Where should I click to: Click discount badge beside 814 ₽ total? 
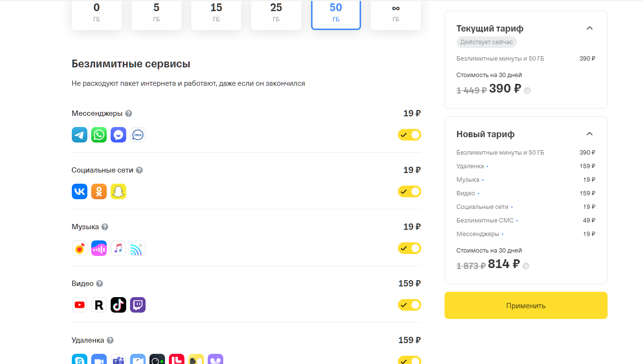[x=526, y=266]
